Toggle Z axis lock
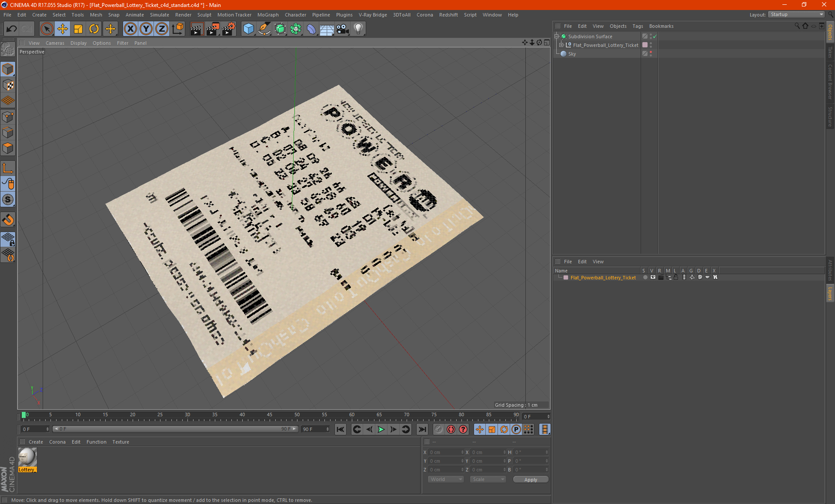The height and width of the screenshot is (504, 835). [x=162, y=29]
